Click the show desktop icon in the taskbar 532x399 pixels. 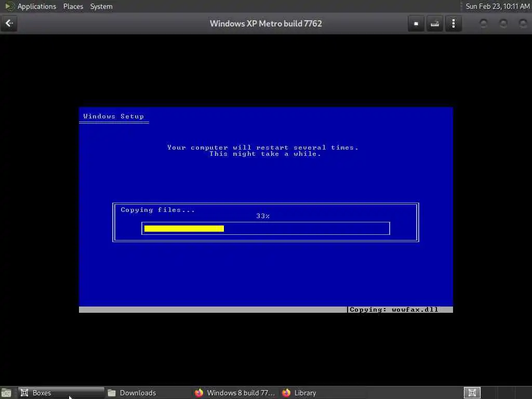[x=6, y=393]
